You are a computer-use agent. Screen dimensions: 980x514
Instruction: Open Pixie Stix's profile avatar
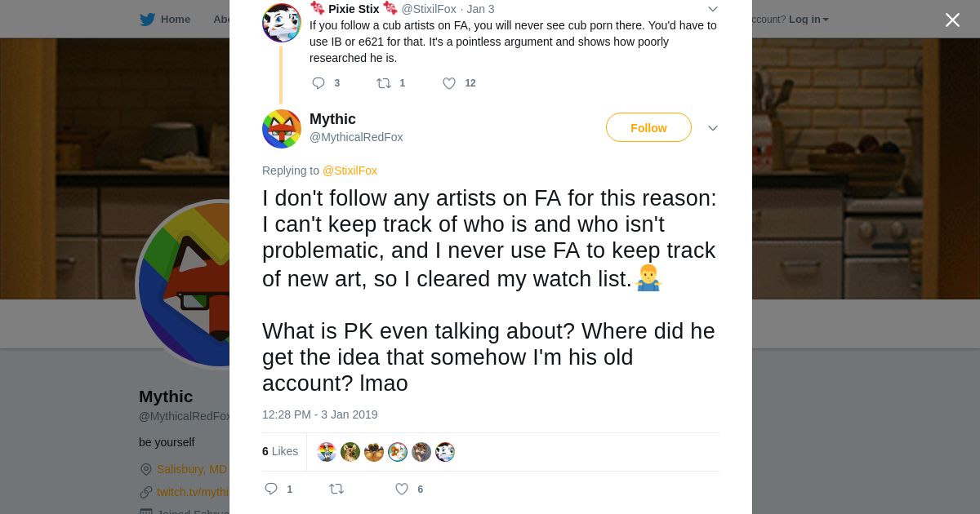pyautogui.click(x=282, y=22)
